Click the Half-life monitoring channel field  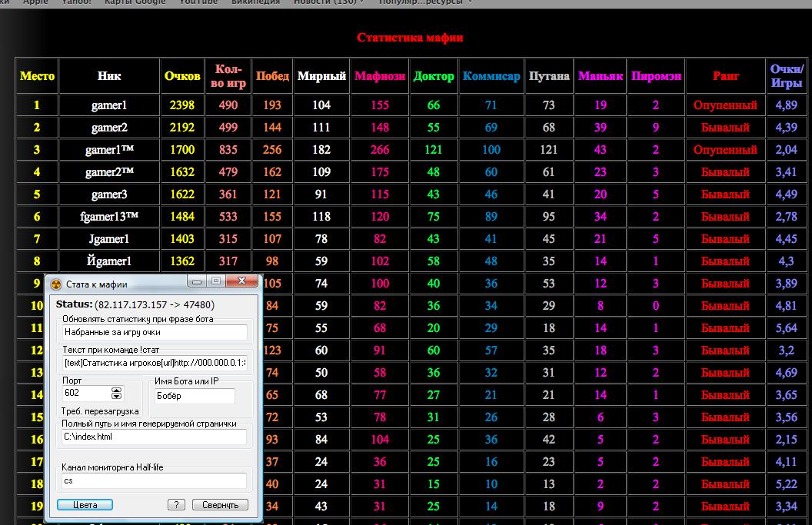coord(155,481)
